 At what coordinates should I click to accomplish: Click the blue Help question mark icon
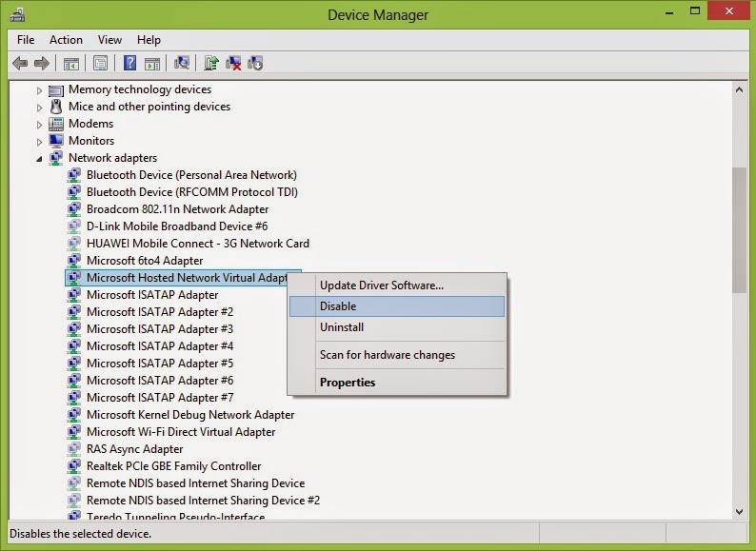[x=129, y=63]
